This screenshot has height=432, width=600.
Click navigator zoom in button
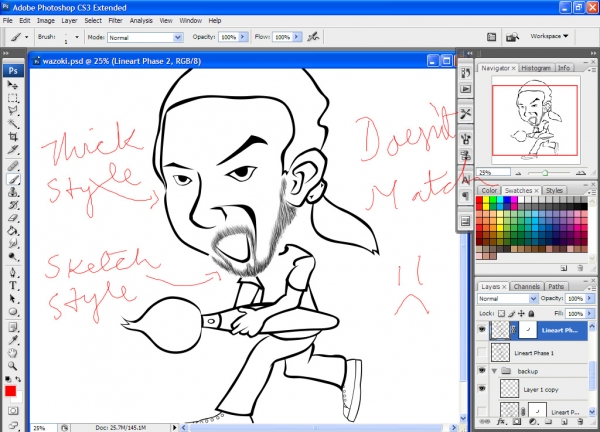581,173
